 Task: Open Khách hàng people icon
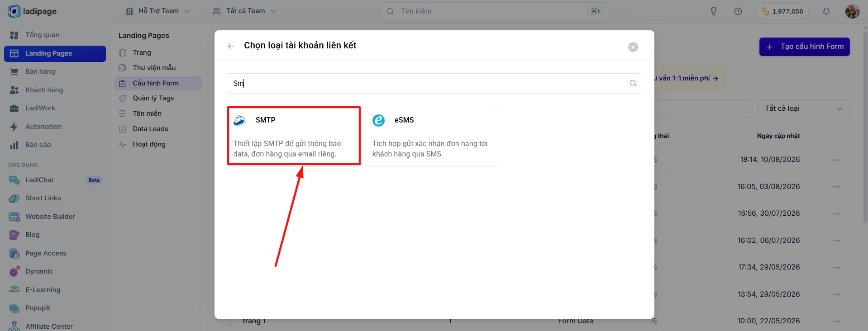(14, 90)
